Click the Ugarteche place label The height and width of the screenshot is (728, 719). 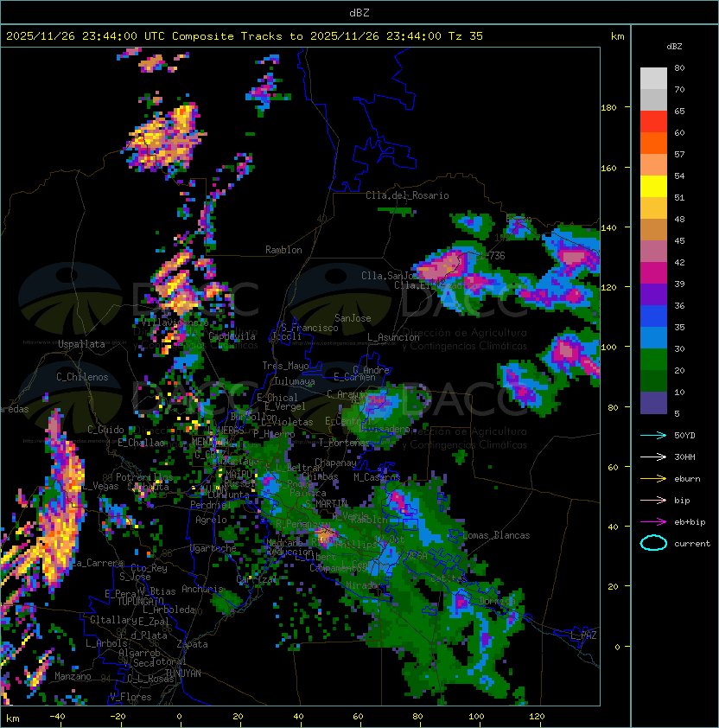213,549
